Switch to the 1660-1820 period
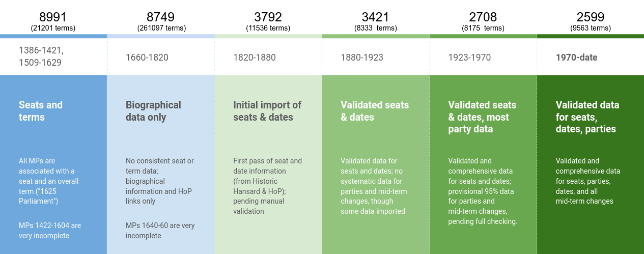Image resolution: width=644 pixels, height=254 pixels. pyautogui.click(x=147, y=58)
